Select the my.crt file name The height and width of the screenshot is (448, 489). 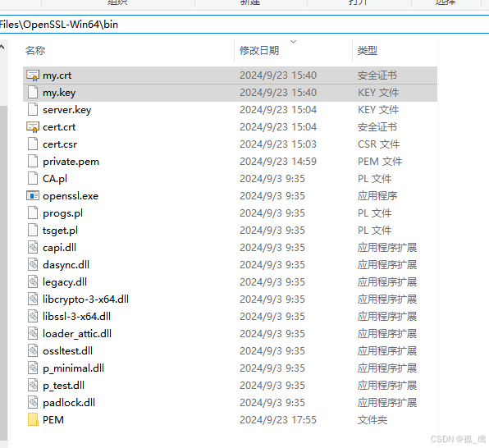tap(57, 75)
